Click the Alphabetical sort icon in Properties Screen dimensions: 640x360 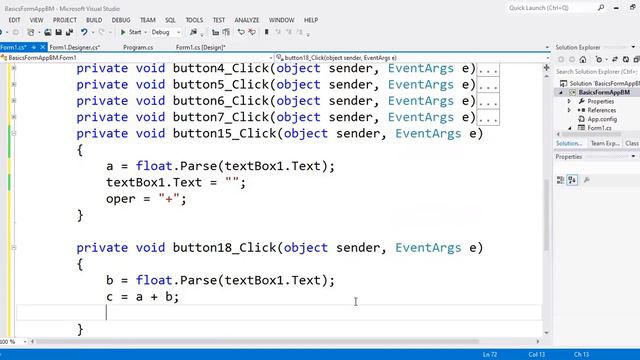pyautogui.click(x=572, y=180)
